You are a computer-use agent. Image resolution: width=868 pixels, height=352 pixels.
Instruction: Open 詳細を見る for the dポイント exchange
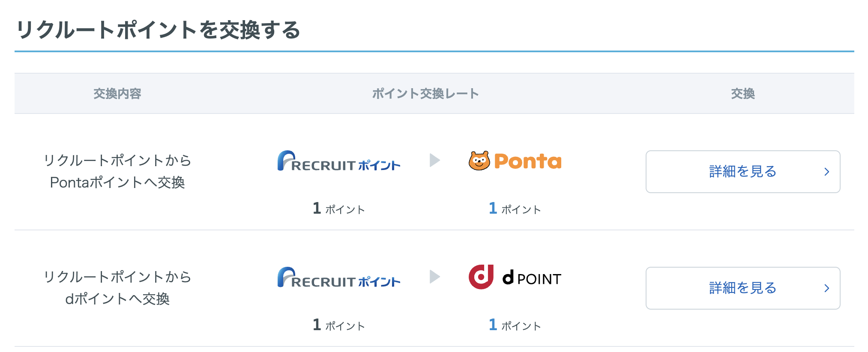coord(742,288)
